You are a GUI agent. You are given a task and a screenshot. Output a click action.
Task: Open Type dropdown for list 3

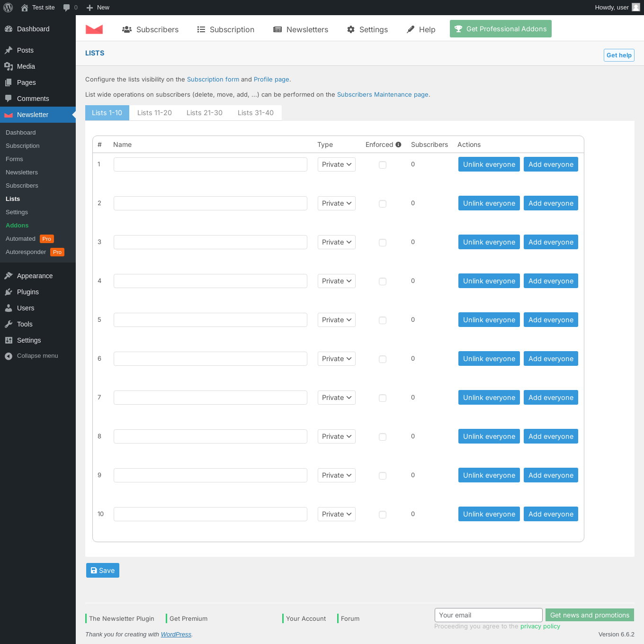pyautogui.click(x=337, y=242)
